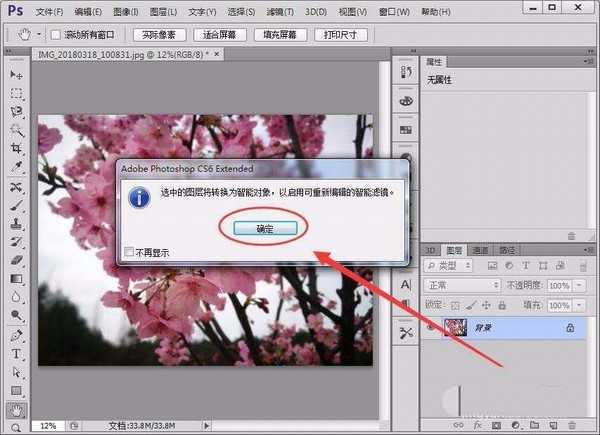600x435 pixels.
Task: Toggle lock transparent pixels
Action: point(455,305)
